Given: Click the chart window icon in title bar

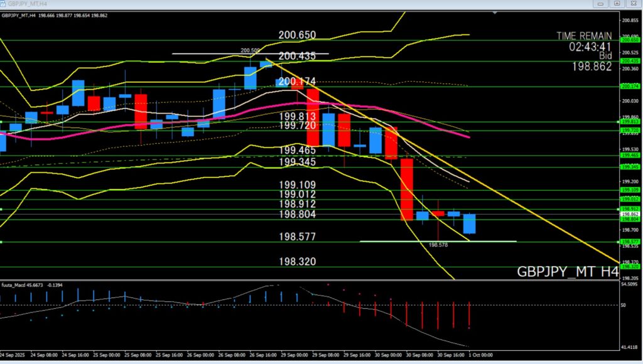Looking at the screenshot, I should 4,4.
